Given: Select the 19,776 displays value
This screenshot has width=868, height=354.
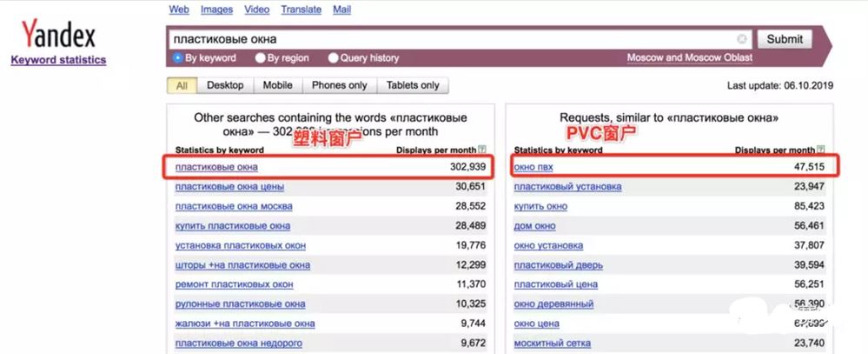Looking at the screenshot, I should [x=469, y=245].
